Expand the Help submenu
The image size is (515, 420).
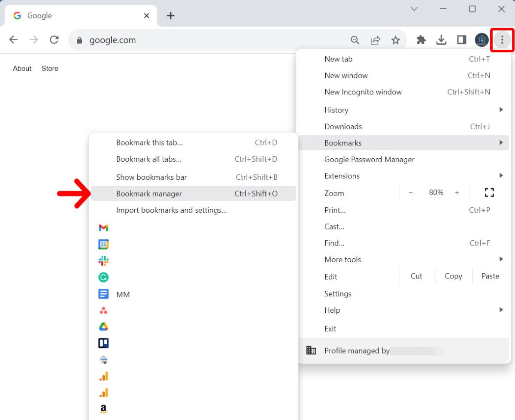coord(332,310)
